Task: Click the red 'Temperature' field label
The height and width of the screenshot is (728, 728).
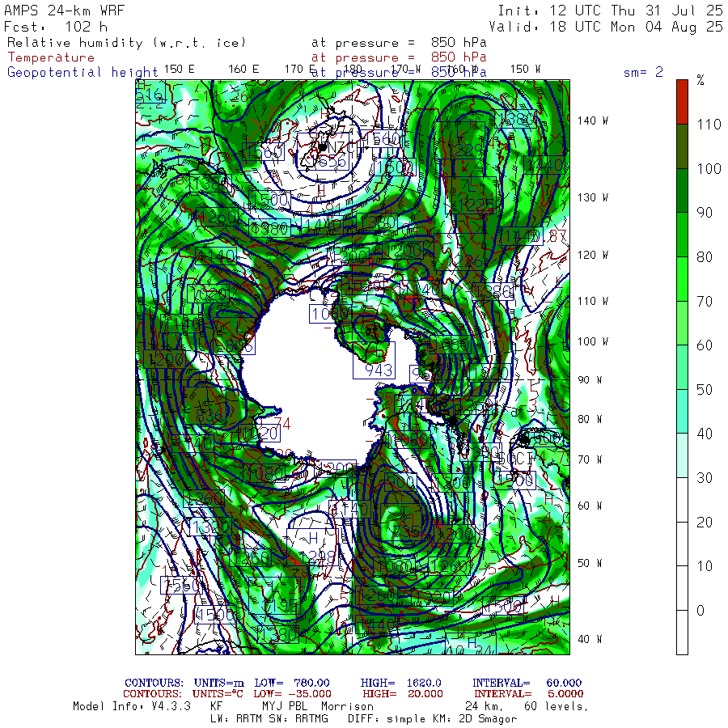Action: pos(51,57)
